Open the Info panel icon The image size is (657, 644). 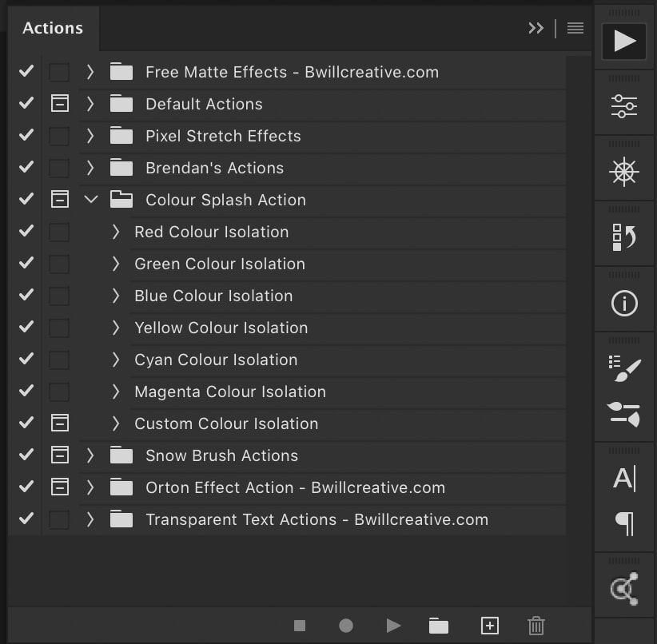[623, 303]
